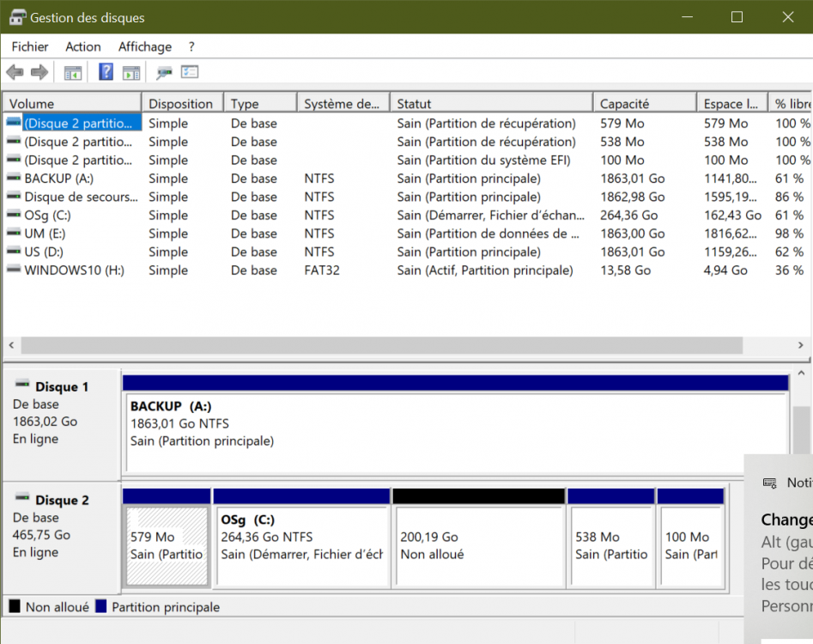
Task: Click the black Non alloué legend swatch
Action: click(x=15, y=606)
